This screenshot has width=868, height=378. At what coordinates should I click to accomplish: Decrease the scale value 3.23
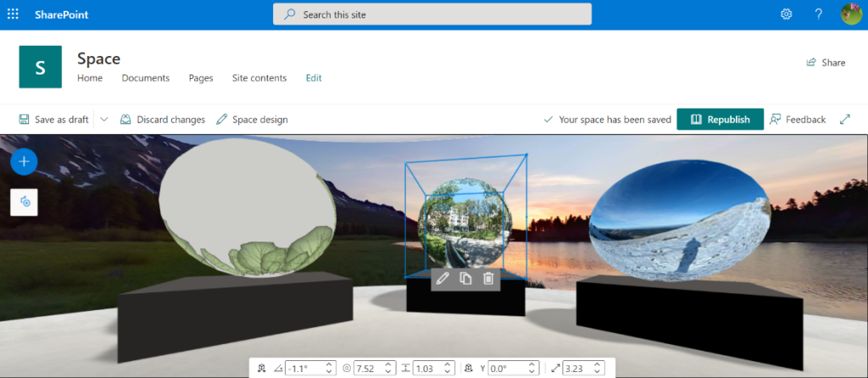click(597, 371)
